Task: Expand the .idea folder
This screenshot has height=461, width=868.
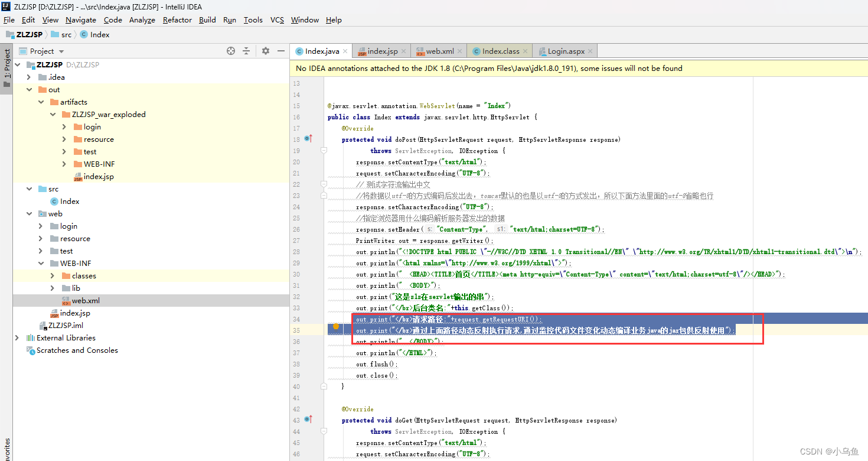Action: coord(29,77)
